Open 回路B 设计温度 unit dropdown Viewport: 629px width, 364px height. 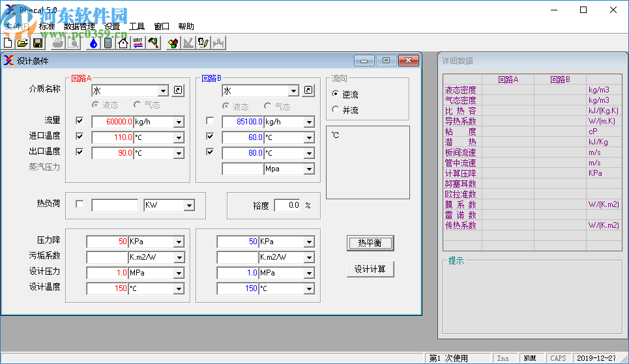309,288
